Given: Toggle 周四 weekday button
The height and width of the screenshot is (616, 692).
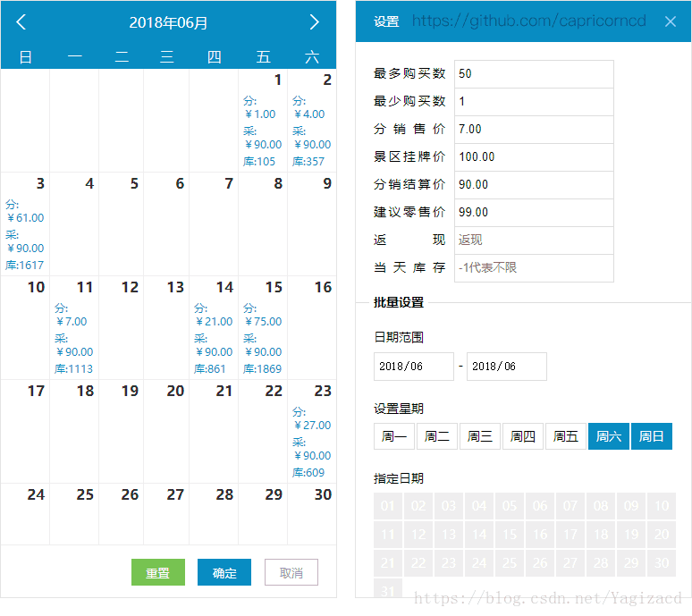Looking at the screenshot, I should pyautogui.click(x=522, y=436).
